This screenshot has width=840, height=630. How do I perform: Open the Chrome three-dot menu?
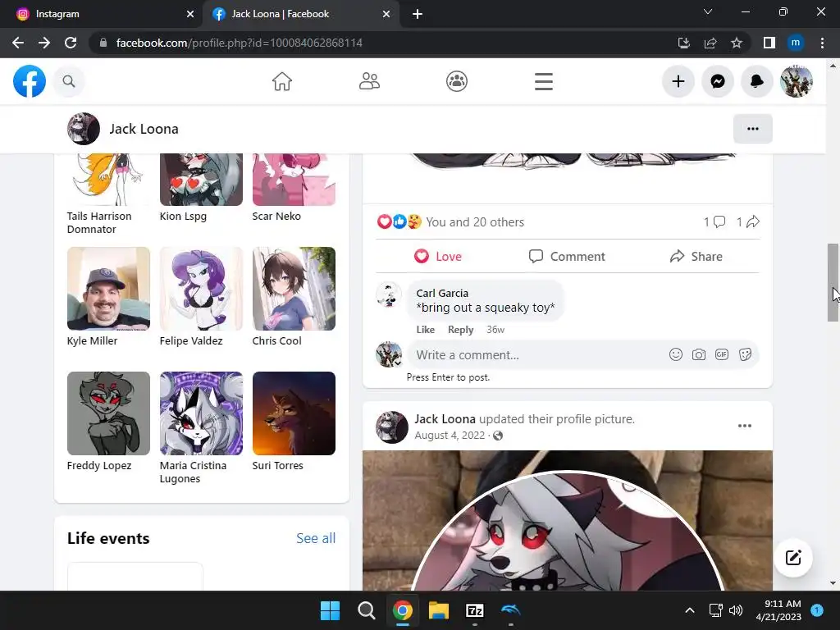(x=822, y=43)
